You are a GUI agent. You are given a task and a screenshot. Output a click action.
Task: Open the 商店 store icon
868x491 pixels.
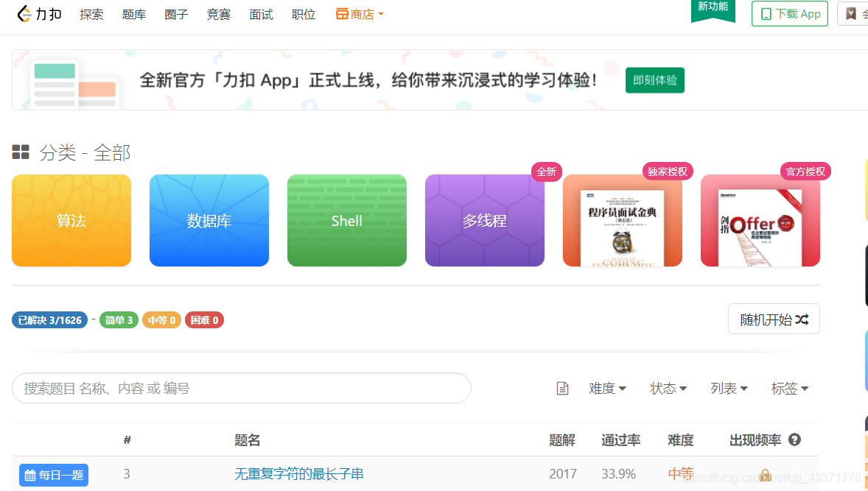(x=341, y=13)
